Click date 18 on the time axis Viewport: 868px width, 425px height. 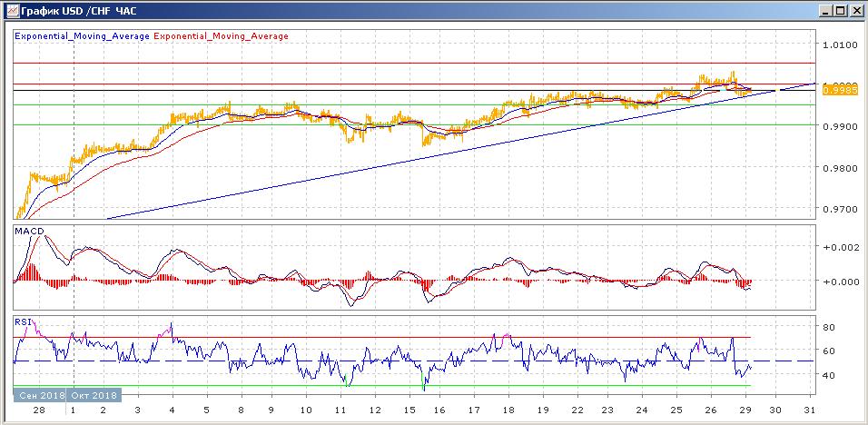click(x=508, y=410)
